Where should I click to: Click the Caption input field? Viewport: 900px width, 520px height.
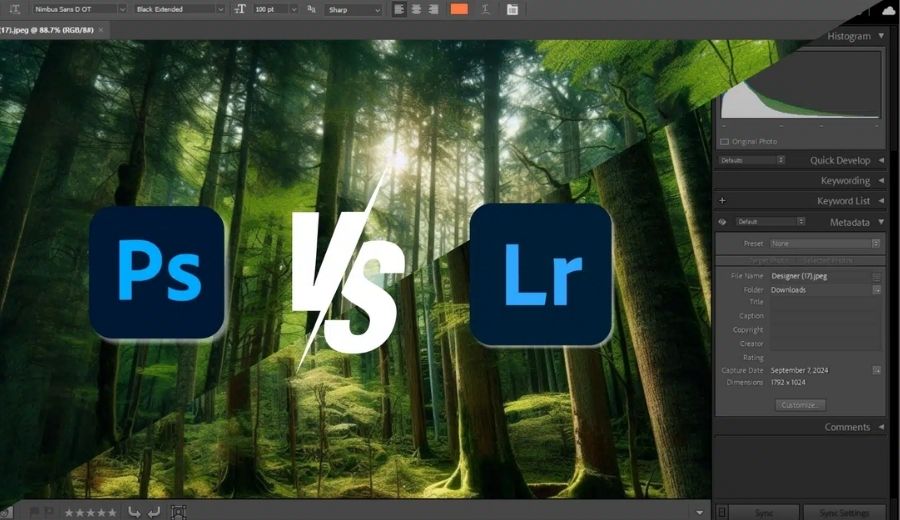tap(825, 316)
